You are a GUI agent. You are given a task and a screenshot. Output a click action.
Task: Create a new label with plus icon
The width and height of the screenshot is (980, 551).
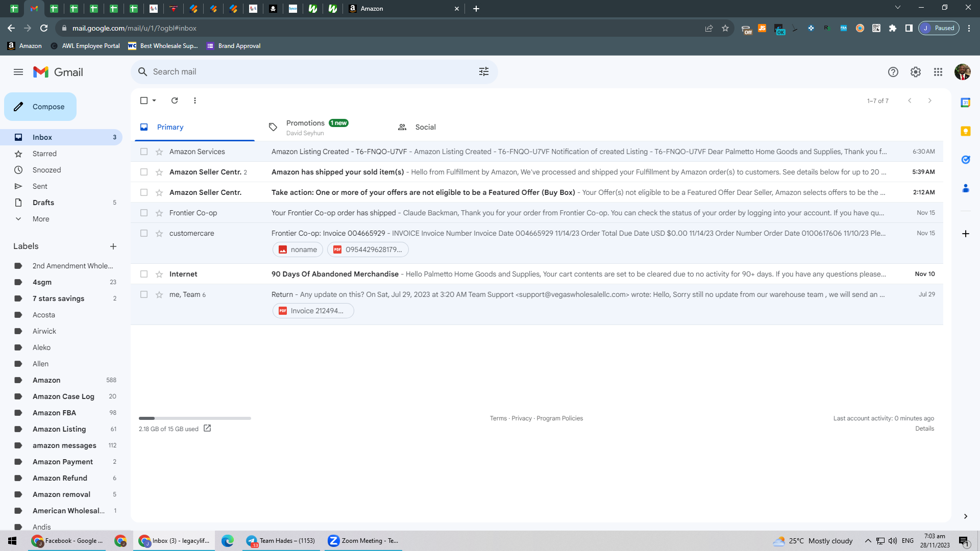tap(113, 246)
